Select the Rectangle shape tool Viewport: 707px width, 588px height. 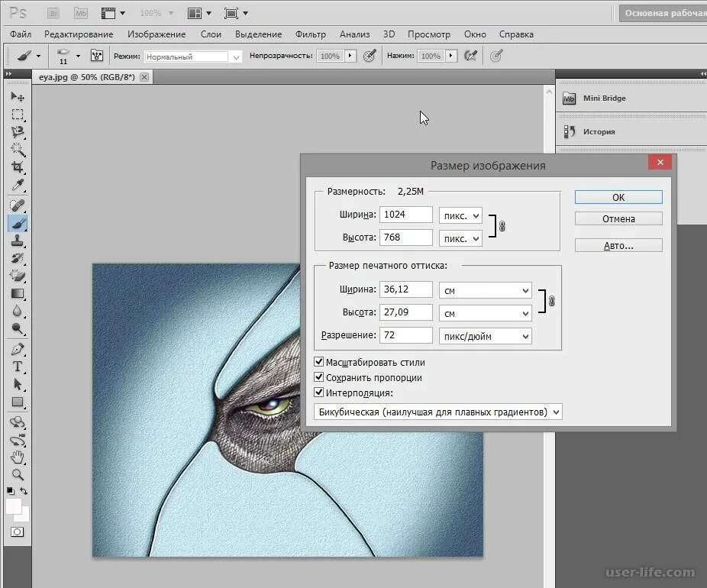pyautogui.click(x=18, y=402)
